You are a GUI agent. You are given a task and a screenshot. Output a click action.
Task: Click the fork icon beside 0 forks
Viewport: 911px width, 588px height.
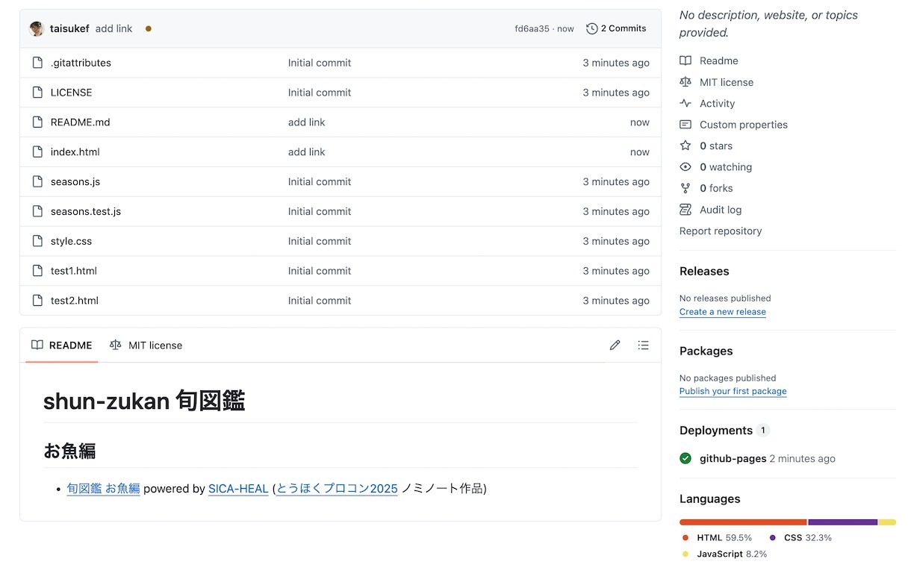[685, 188]
